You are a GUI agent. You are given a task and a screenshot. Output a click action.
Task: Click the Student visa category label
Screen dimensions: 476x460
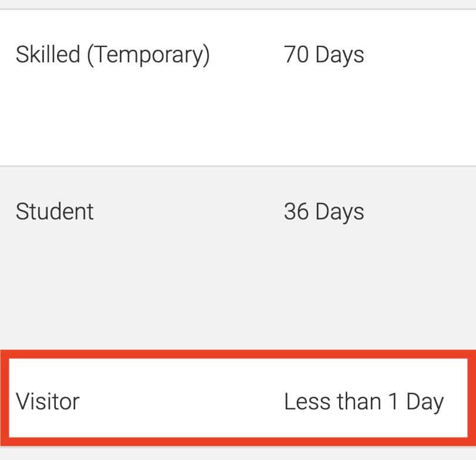[55, 211]
